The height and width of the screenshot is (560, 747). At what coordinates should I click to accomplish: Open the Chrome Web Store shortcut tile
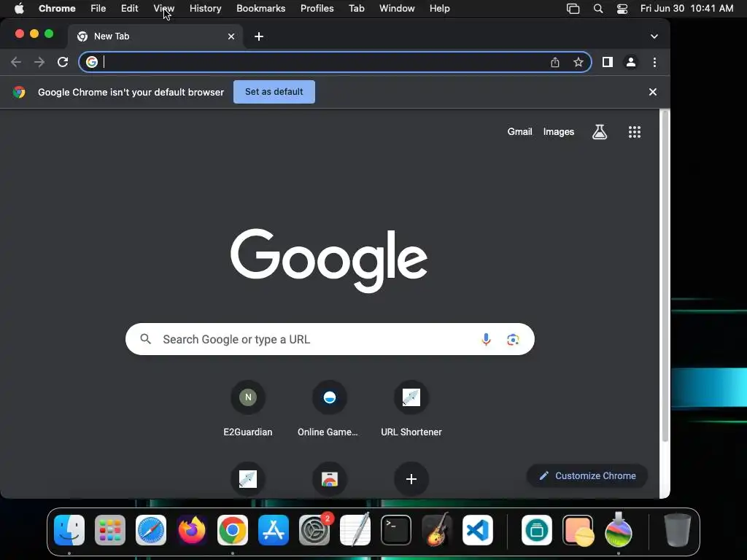point(329,479)
